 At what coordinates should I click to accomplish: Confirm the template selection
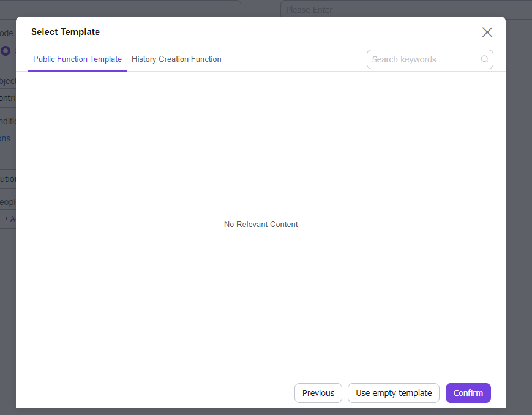pyautogui.click(x=468, y=393)
